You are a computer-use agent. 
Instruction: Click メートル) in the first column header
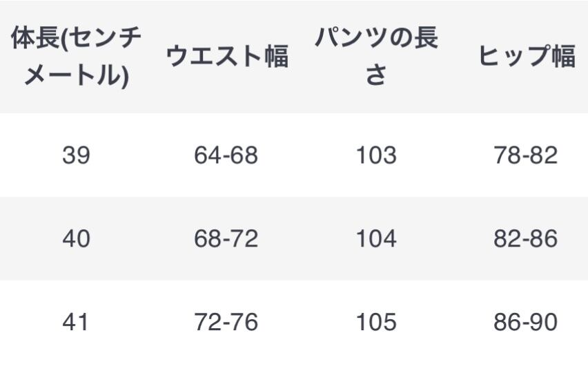[76, 75]
